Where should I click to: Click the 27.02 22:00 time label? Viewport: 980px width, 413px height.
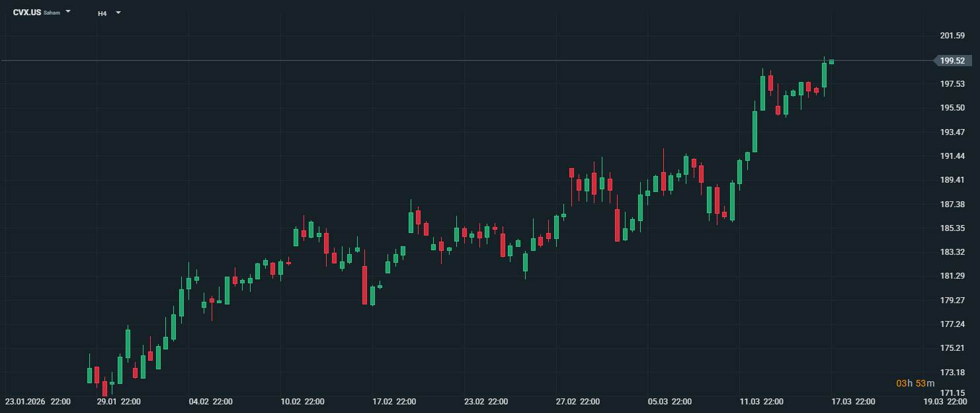(x=578, y=402)
